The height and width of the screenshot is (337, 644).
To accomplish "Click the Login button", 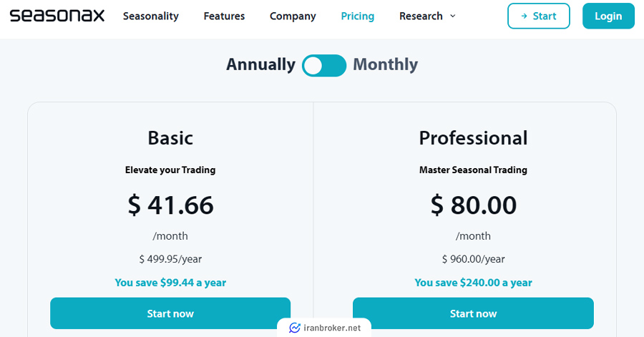I will 608,16.
